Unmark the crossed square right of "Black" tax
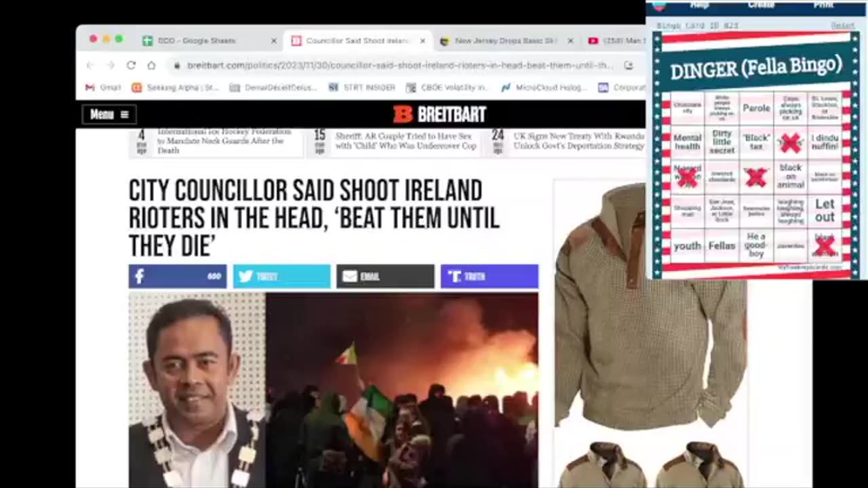The height and width of the screenshot is (488, 868). click(x=791, y=142)
